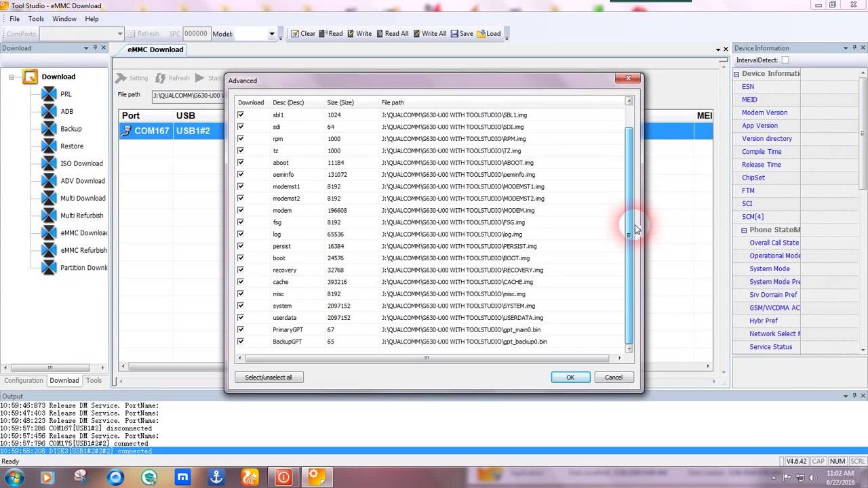Viewport: 868px width, 488px height.
Task: Click the Start Menu orb
Action: [x=14, y=477]
